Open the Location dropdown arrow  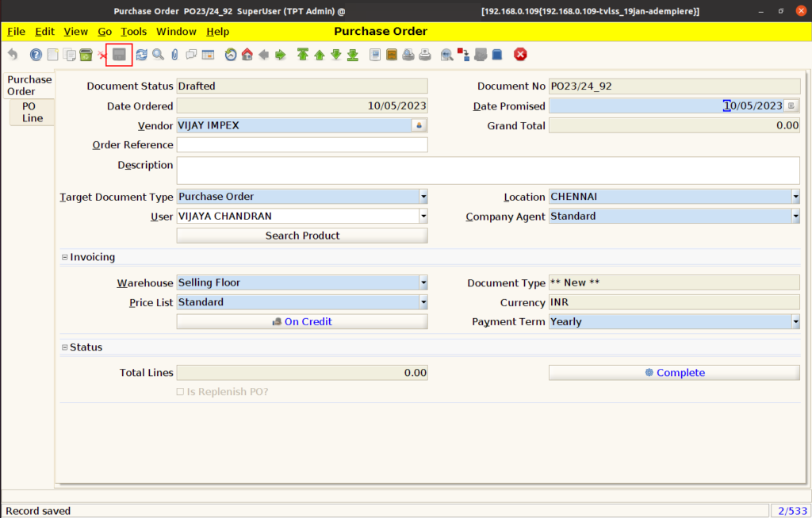[x=795, y=197]
